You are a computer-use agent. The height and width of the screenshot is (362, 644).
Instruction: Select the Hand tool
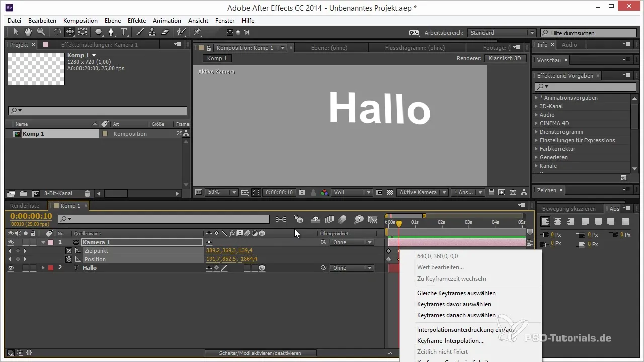click(28, 32)
